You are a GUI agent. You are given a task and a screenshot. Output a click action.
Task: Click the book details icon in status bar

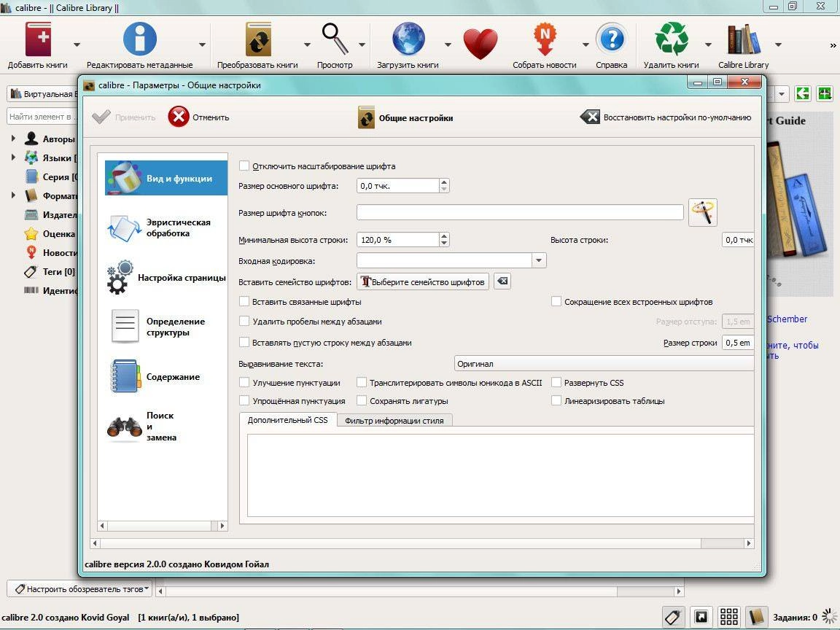point(756,617)
